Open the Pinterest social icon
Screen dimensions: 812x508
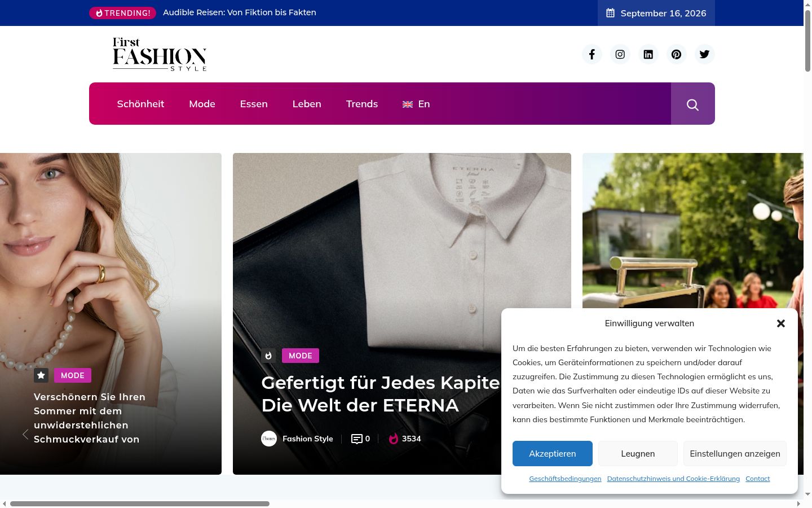point(677,54)
